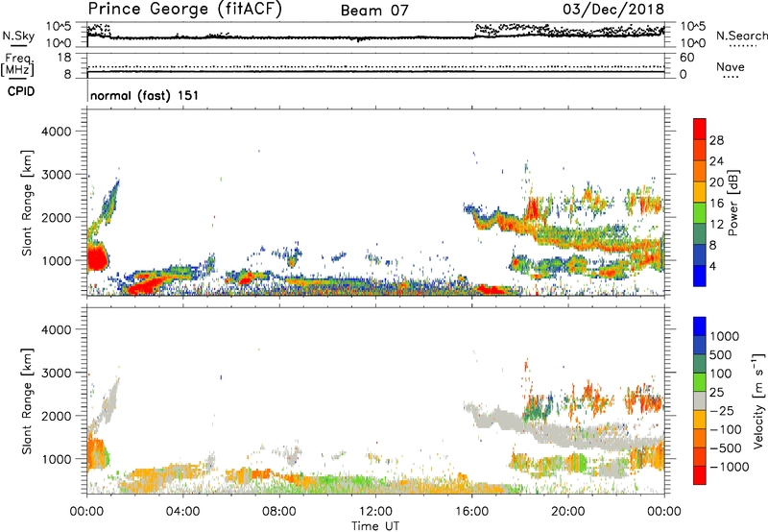This screenshot has width=768, height=532.
Task: Click the "Prince George (fitACF)" plot title
Action: tap(185, 9)
